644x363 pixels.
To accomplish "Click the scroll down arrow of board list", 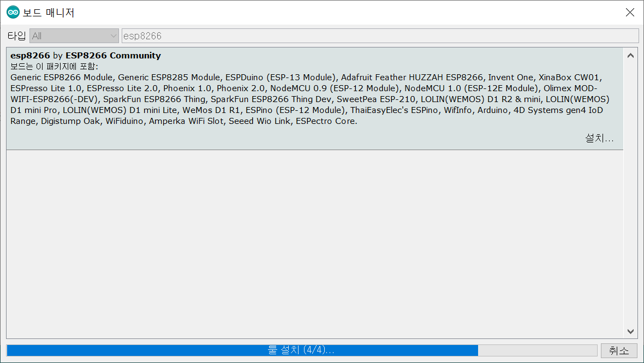I will click(630, 331).
